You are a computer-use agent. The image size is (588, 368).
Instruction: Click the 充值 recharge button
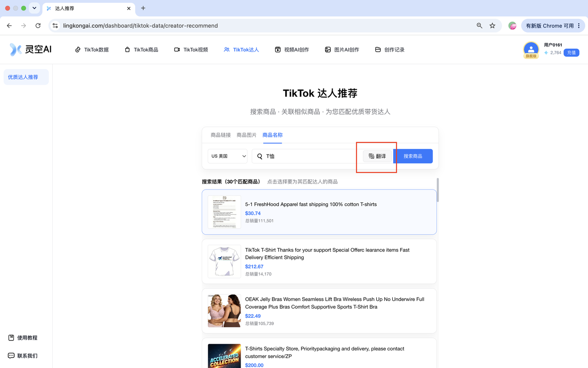(x=571, y=53)
